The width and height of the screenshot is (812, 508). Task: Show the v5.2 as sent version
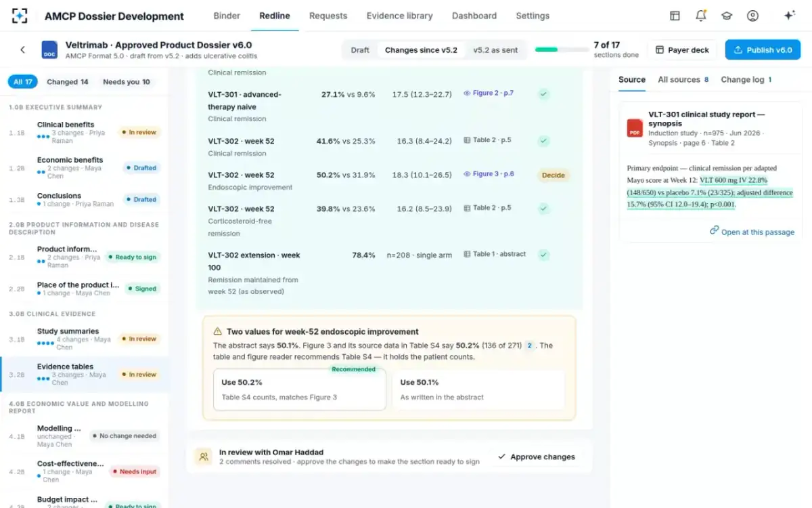pyautogui.click(x=495, y=50)
